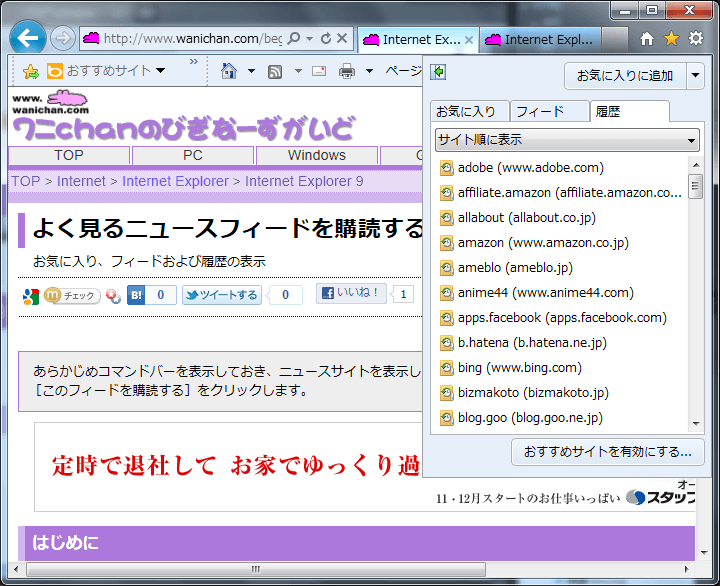Screen dimensions: 720x586
Task: Switch to second Internet Expl... tab
Action: [x=540, y=40]
